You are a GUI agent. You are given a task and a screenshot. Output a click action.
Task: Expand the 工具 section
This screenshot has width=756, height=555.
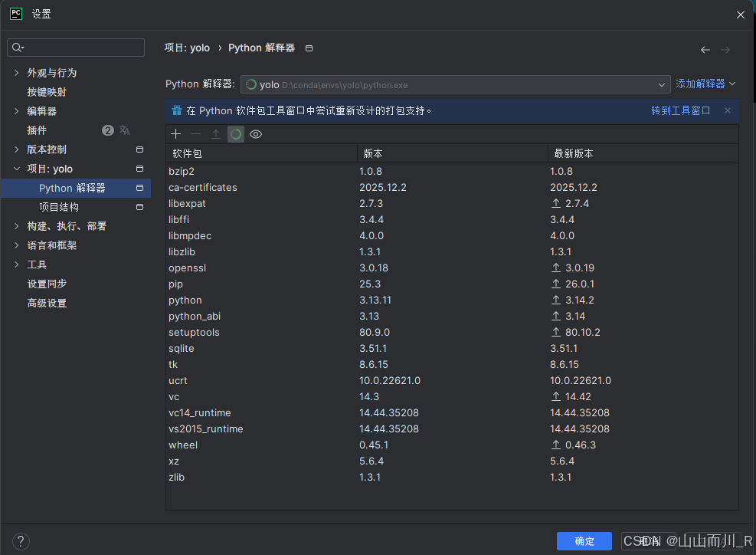[x=16, y=264]
